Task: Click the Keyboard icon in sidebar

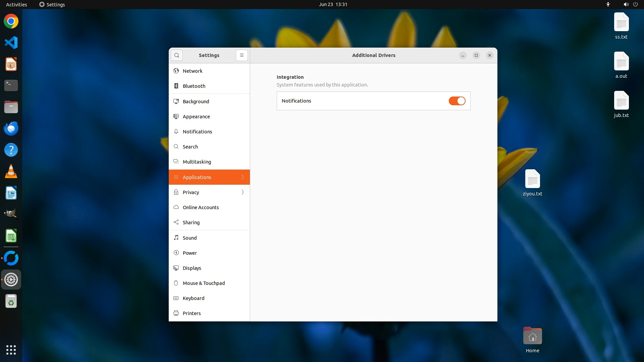Action: 176,298
